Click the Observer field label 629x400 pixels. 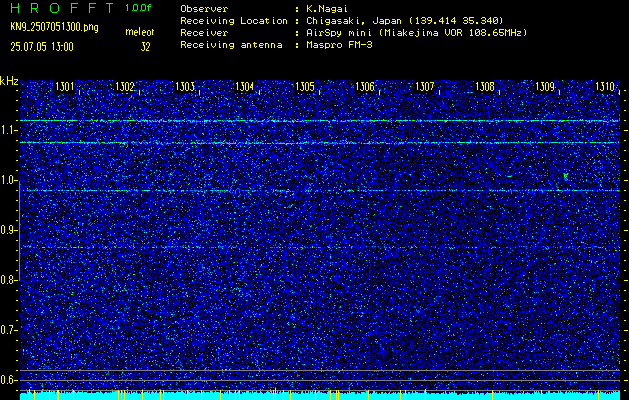[204, 9]
